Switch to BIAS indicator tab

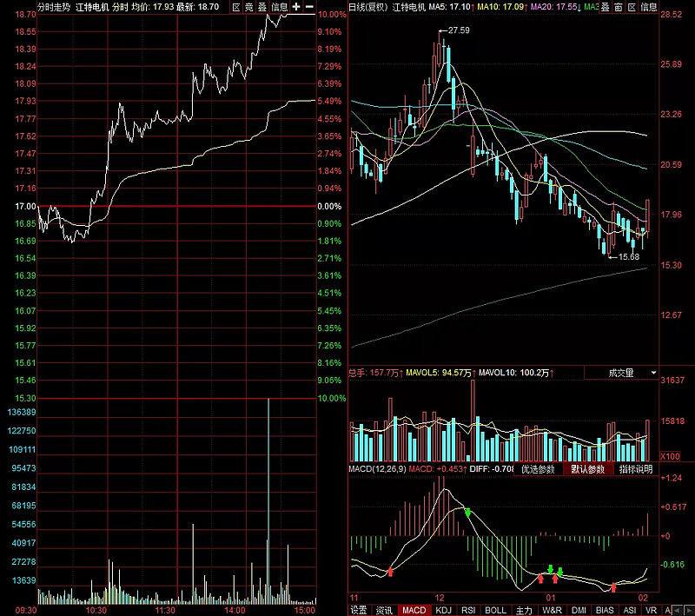[x=605, y=610]
